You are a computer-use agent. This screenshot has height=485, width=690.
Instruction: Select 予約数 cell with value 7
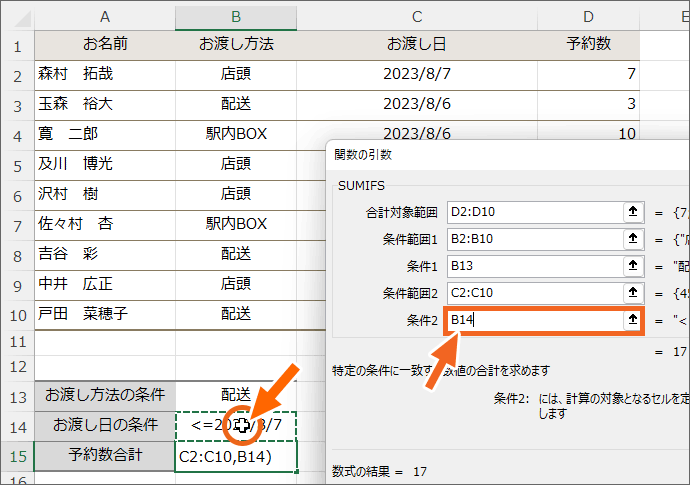[x=588, y=75]
